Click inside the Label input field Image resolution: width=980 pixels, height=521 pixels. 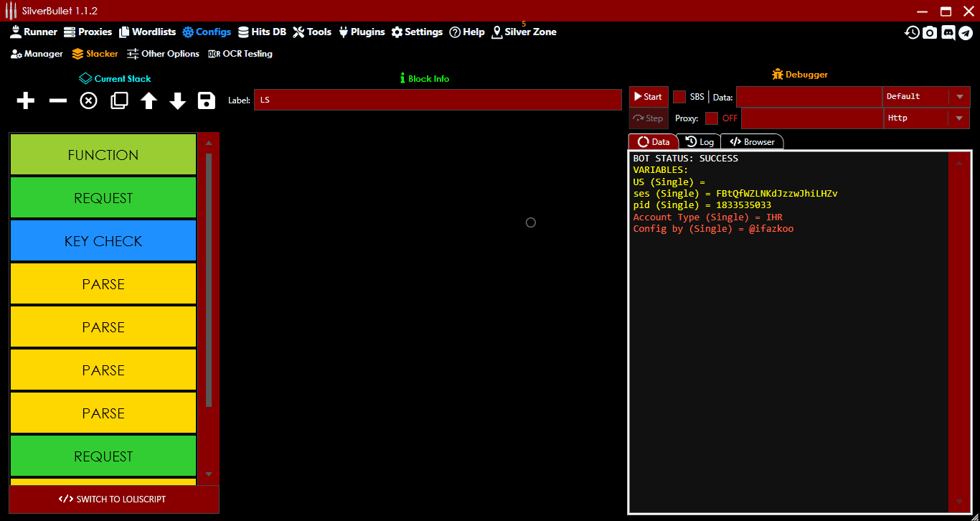(x=438, y=100)
